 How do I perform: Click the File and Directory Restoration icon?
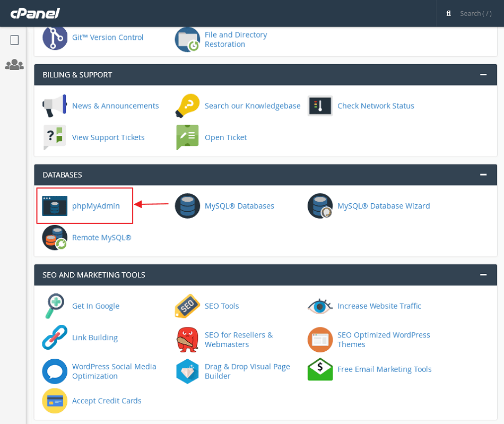click(x=187, y=39)
